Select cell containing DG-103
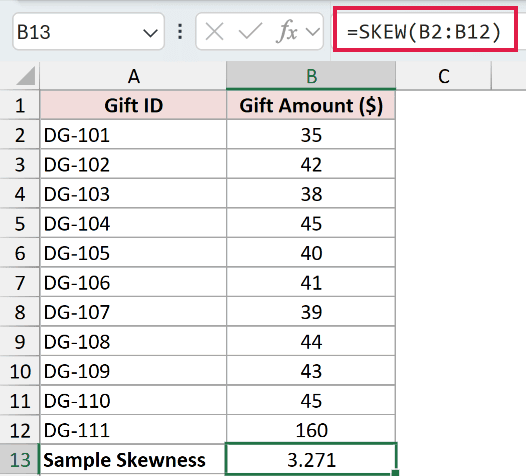The width and height of the screenshot is (526, 476). point(133,194)
